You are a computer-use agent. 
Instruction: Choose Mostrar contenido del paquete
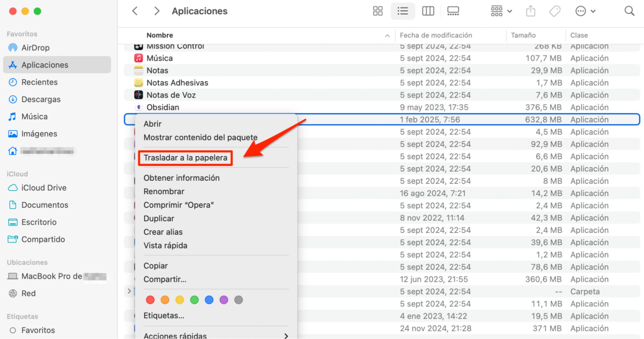click(x=200, y=137)
